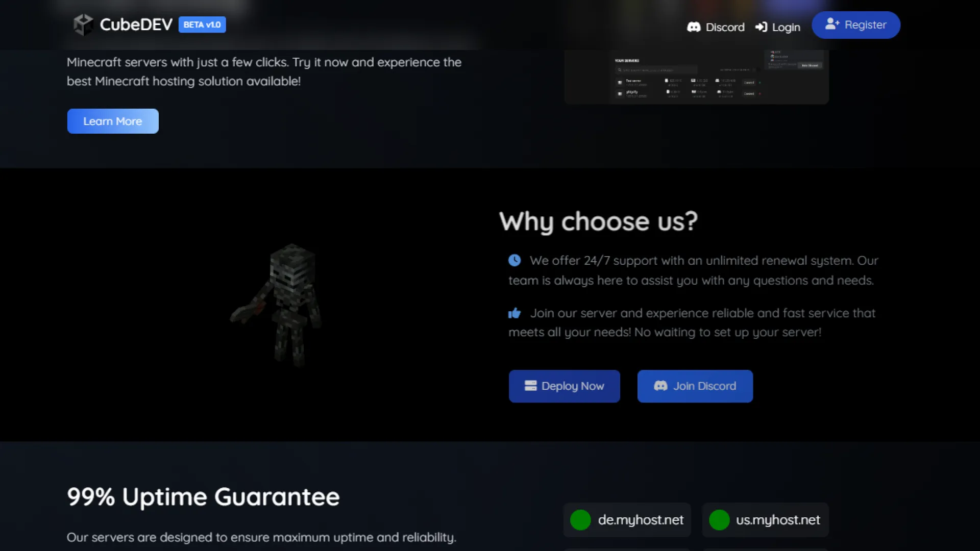
Task: Click the thumbs-up icon near 'Join our server'
Action: pyautogui.click(x=514, y=313)
